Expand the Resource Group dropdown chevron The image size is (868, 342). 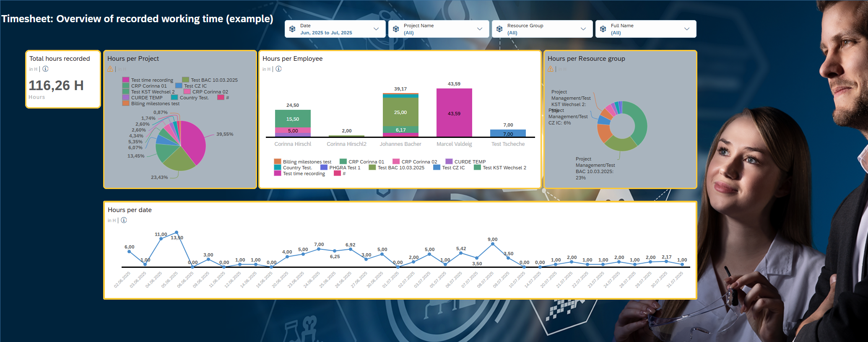click(x=583, y=29)
